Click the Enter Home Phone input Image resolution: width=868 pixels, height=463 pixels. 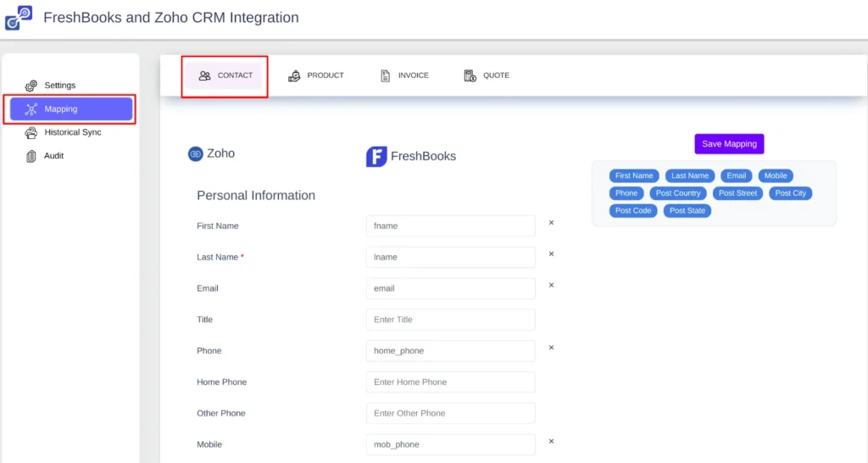[x=451, y=382]
